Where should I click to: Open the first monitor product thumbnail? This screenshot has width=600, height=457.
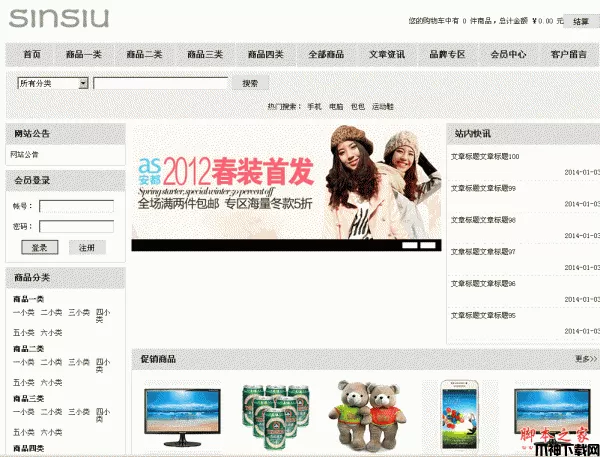point(182,417)
